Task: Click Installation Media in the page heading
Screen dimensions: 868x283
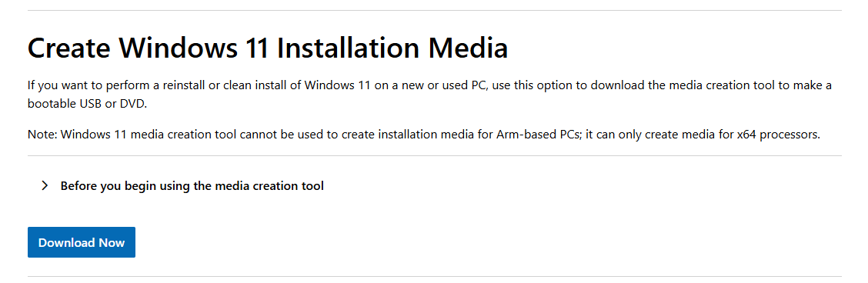Action: [x=392, y=48]
